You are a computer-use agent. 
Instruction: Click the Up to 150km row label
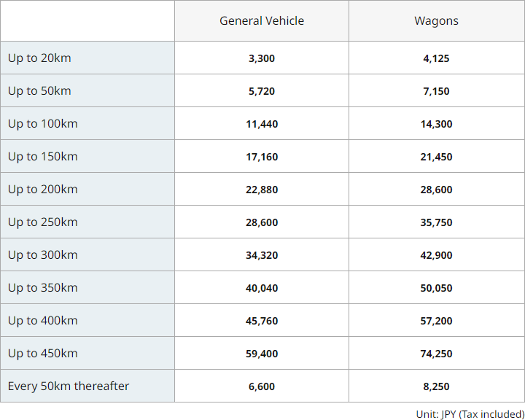point(43,157)
